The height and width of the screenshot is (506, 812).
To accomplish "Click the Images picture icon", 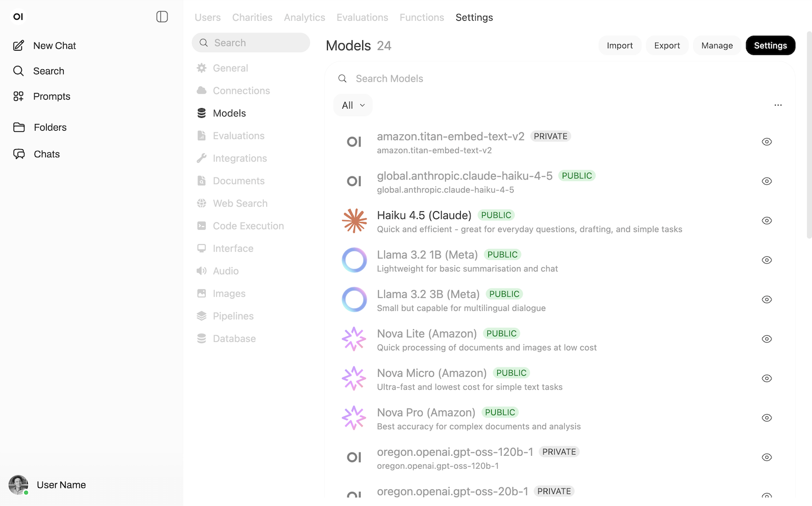I will (x=201, y=294).
